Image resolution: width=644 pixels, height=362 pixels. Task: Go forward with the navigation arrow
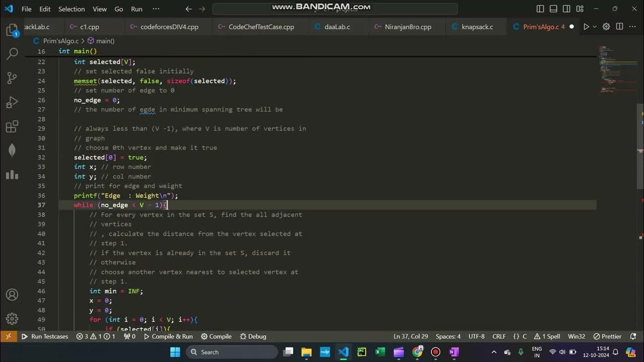click(x=202, y=9)
